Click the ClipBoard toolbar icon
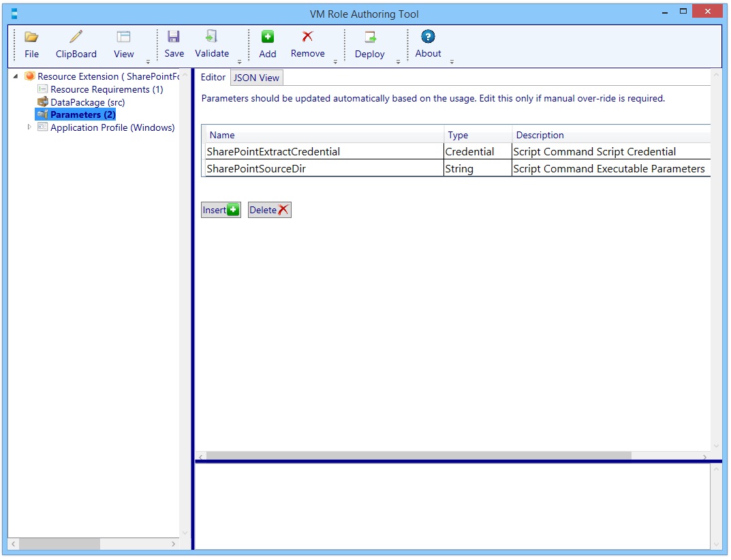Image resolution: width=731 pixels, height=560 pixels. click(x=76, y=43)
